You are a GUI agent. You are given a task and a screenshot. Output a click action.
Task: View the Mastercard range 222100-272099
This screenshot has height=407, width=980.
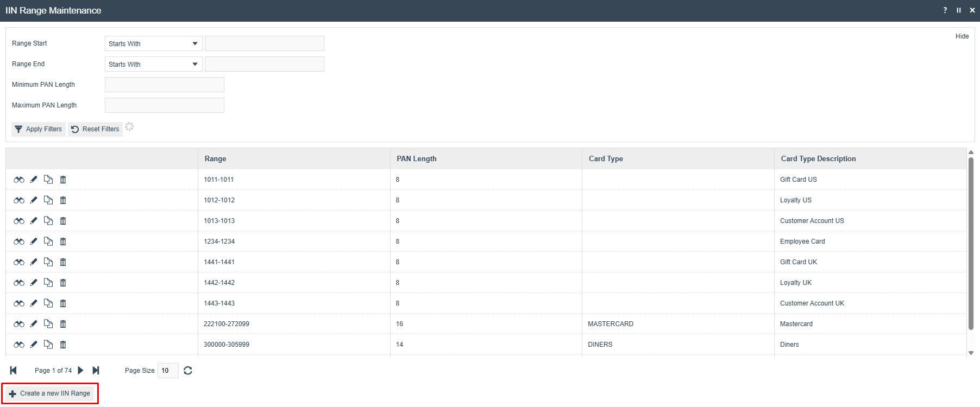19,324
